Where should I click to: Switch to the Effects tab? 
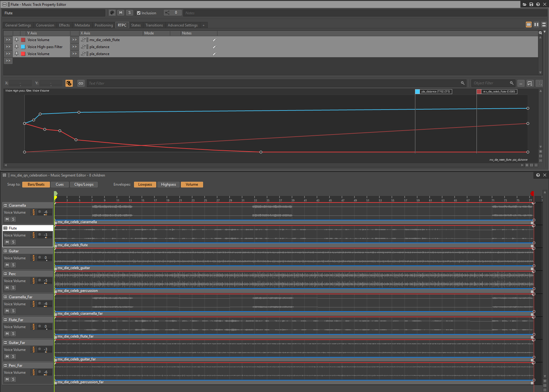click(x=64, y=25)
